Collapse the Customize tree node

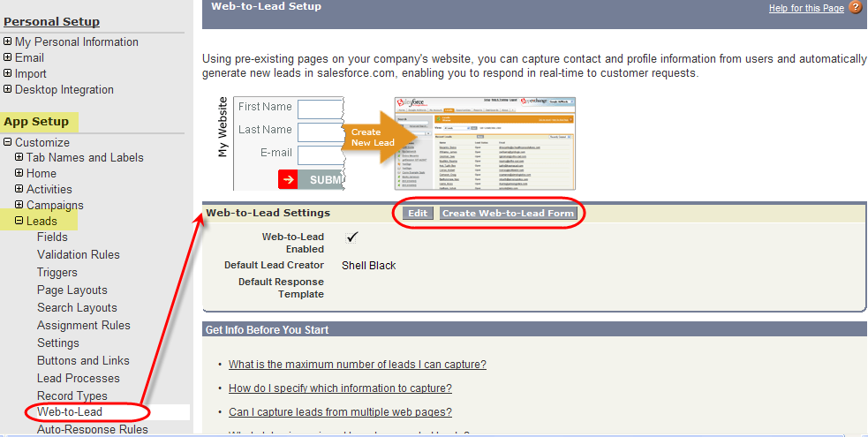click(x=8, y=142)
